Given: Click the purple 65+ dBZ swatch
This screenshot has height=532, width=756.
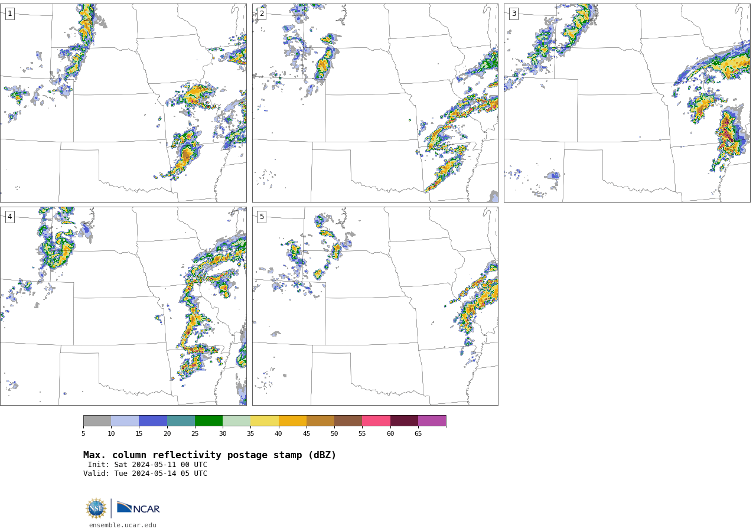Looking at the screenshot, I should [x=432, y=421].
